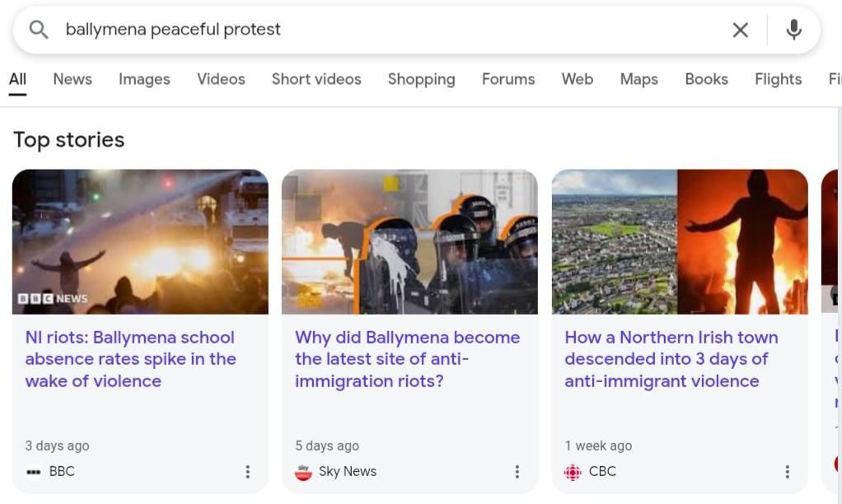Click the BBC source name
Screen dimensions: 842x504
click(62, 471)
